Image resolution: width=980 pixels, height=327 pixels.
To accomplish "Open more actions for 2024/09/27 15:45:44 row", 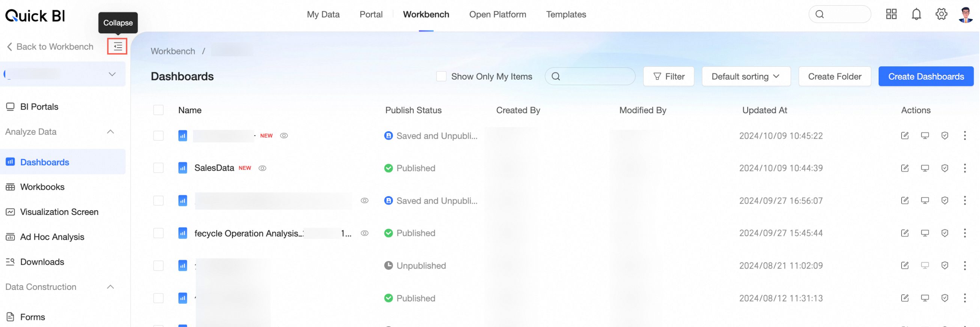I will tap(965, 233).
